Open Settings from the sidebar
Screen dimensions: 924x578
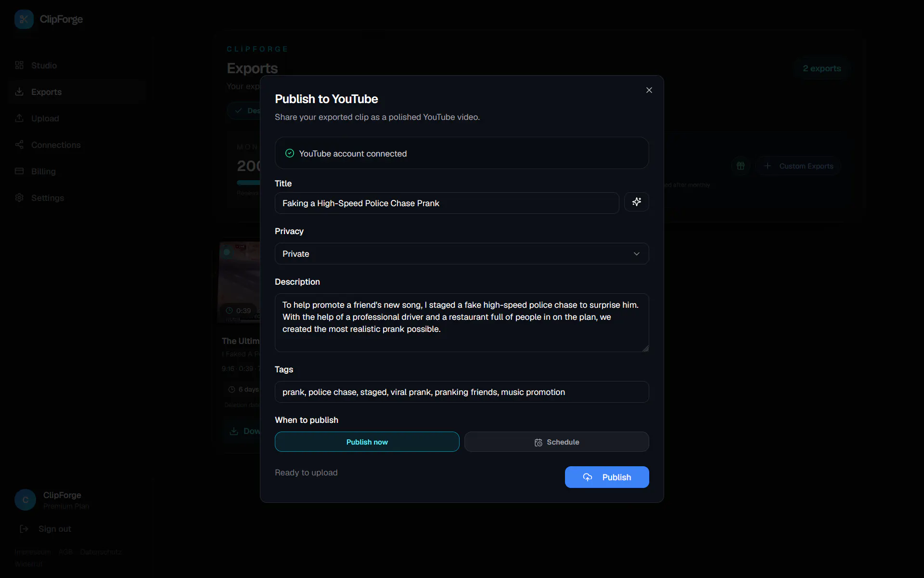77,197
